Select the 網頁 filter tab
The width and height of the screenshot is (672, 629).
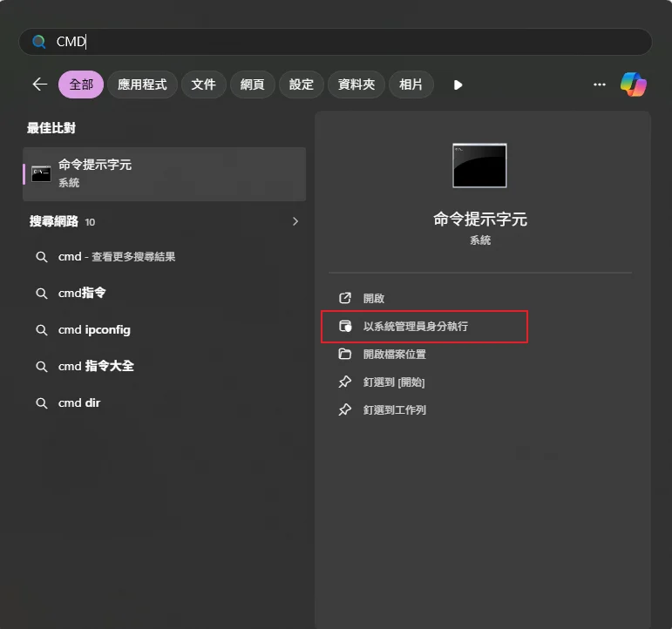pyautogui.click(x=253, y=85)
